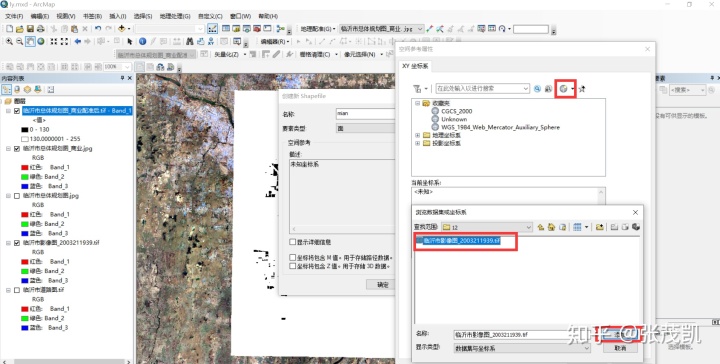Click the add to favorites star icon
This screenshot has width=720, height=364.
(x=582, y=89)
